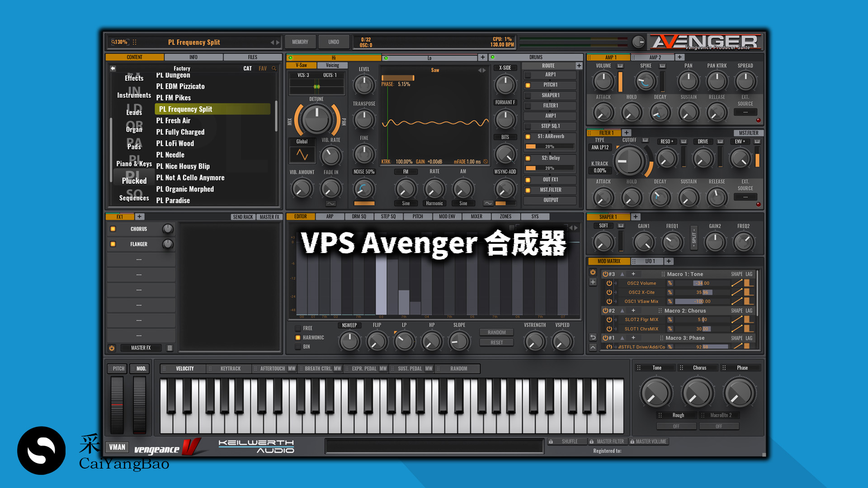Click the Global vibrato waveform display icon

(x=301, y=154)
